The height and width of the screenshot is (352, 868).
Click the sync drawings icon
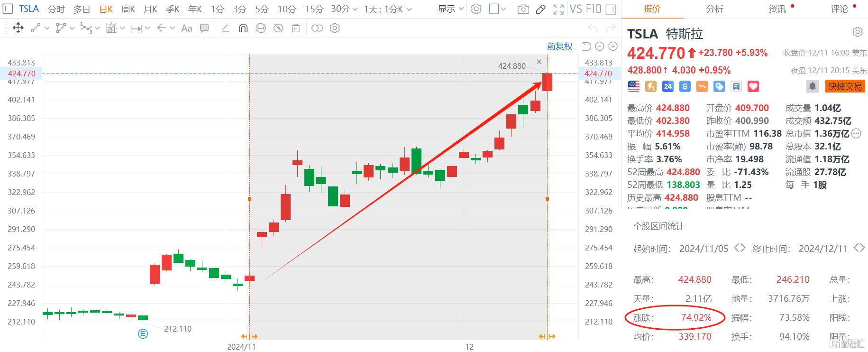coord(260,28)
